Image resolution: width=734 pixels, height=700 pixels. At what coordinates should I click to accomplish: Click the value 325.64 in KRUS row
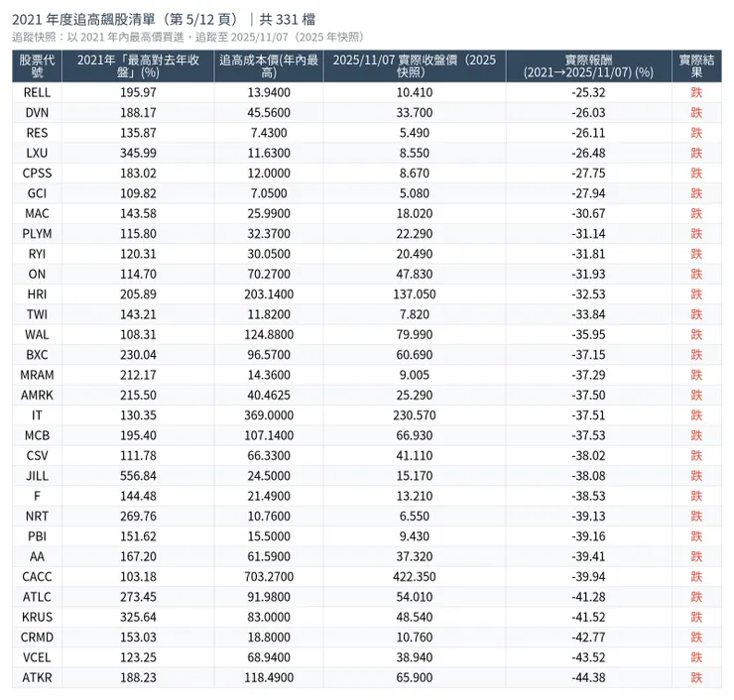coord(138,617)
